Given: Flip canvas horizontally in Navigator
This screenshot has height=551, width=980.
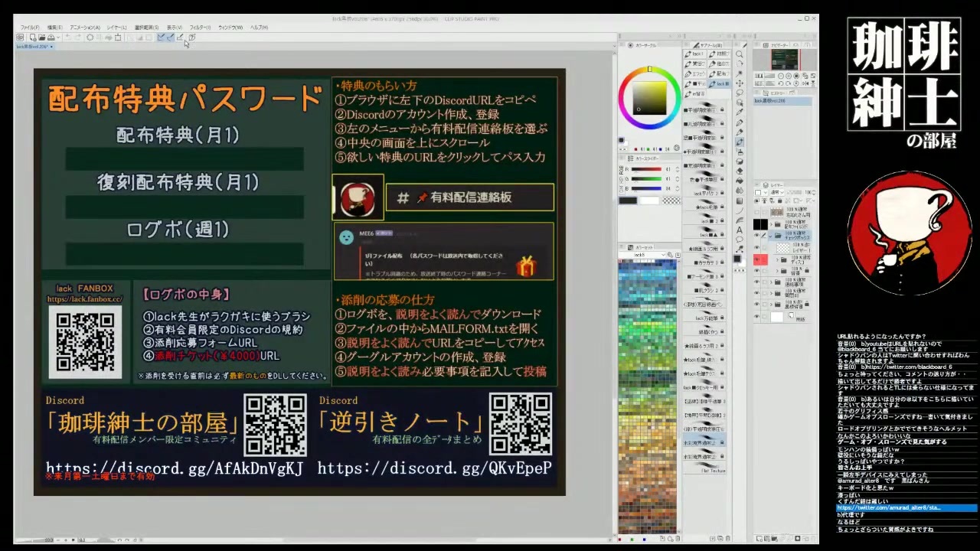Looking at the screenshot, I should coord(805,83).
